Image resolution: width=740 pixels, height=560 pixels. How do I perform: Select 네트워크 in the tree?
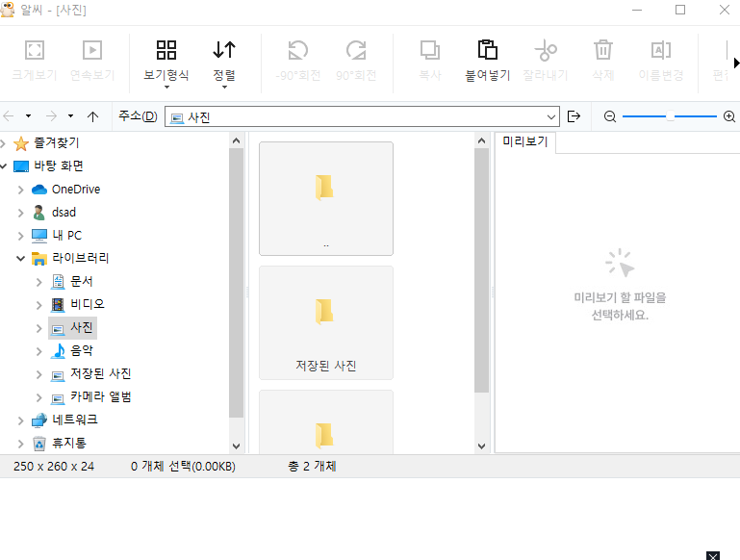(74, 420)
